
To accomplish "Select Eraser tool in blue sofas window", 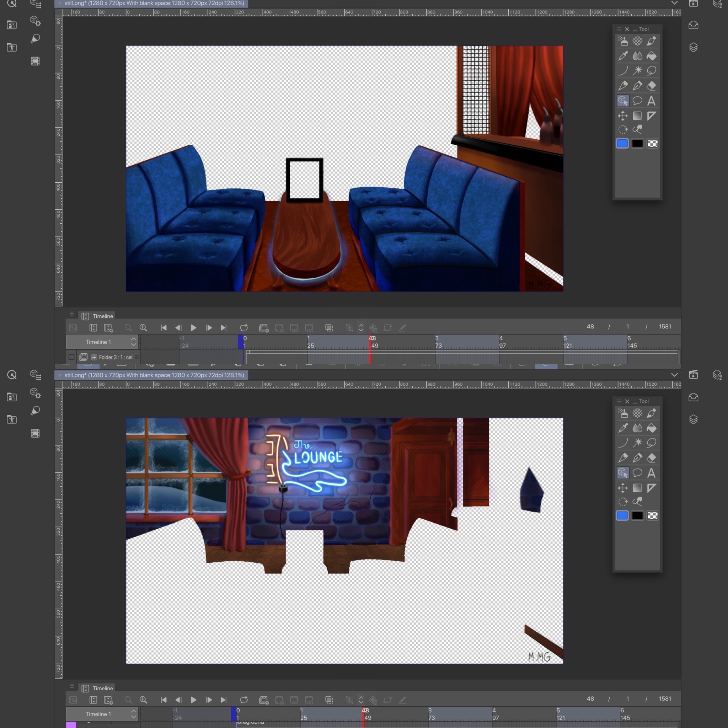I will click(651, 86).
